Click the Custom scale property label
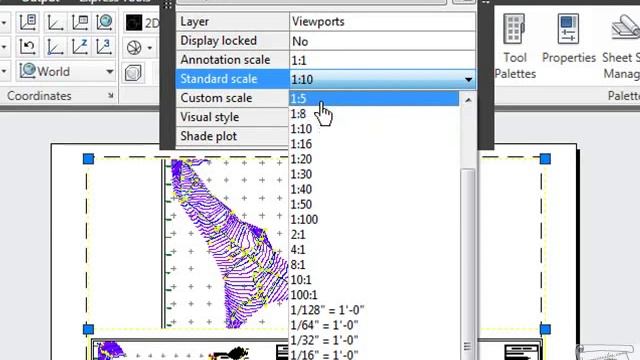Viewport: 640px width, 360px height. (232, 98)
